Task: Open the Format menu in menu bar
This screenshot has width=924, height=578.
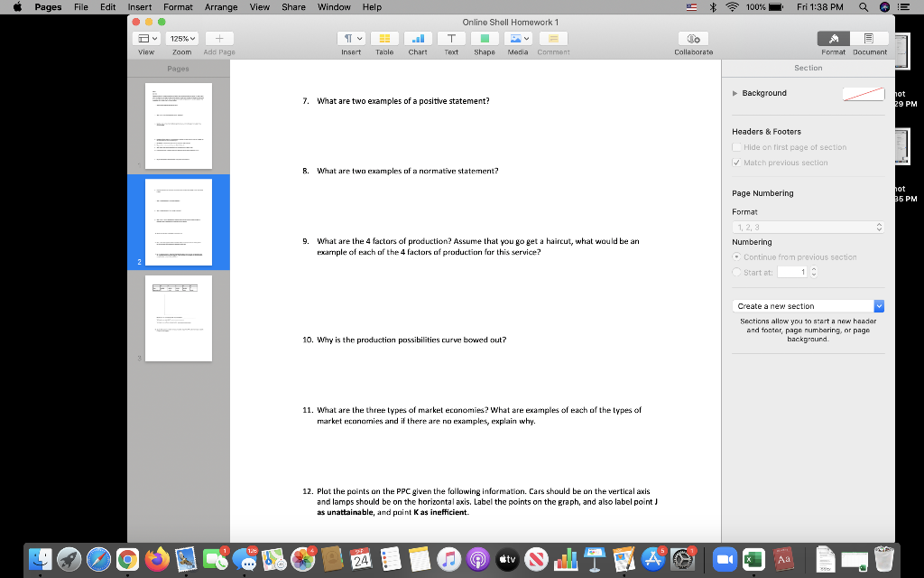Action: click(177, 7)
